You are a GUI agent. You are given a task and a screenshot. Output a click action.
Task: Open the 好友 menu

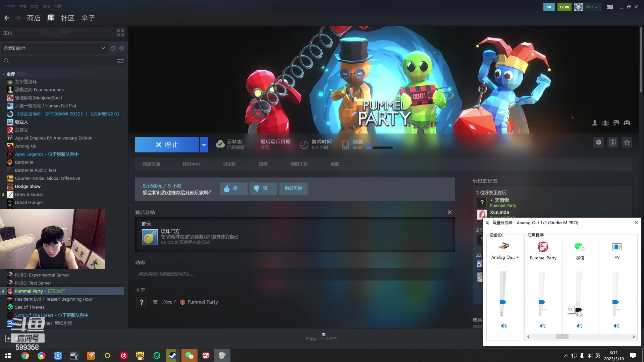[35, 6]
